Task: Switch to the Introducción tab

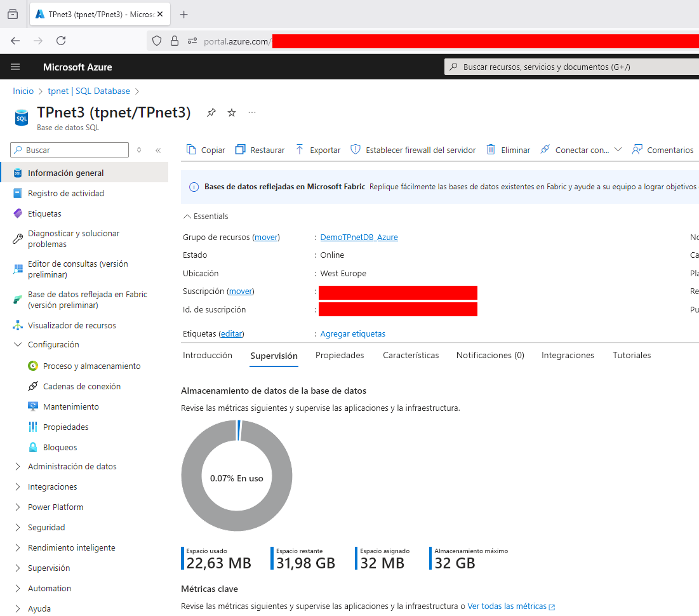Action: tap(208, 355)
